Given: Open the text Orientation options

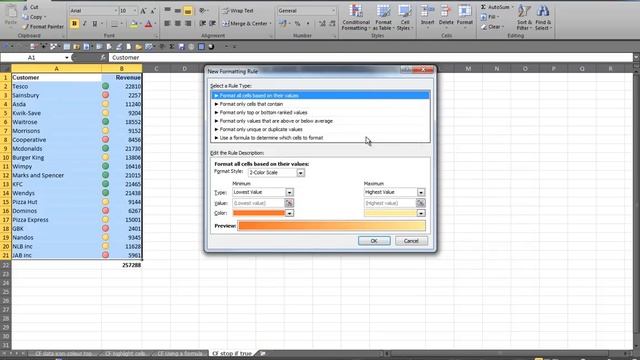Looking at the screenshot, I should click(x=203, y=11).
